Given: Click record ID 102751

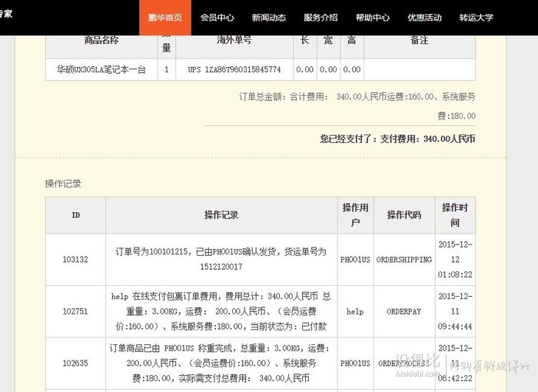Looking at the screenshot, I should click(x=75, y=311).
